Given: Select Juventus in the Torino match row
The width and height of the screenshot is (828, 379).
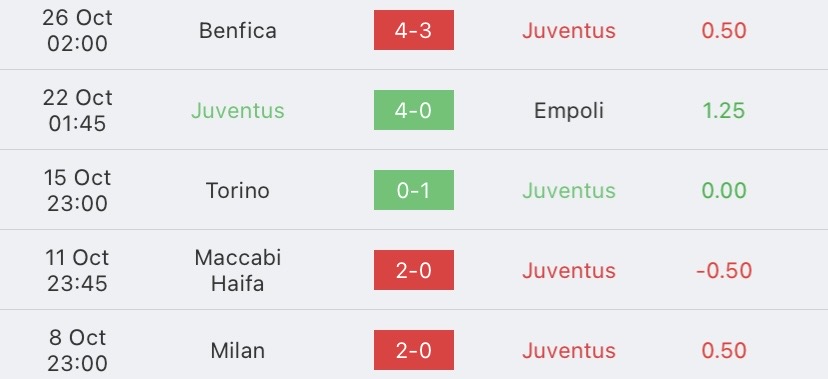Looking at the screenshot, I should click(x=569, y=191).
